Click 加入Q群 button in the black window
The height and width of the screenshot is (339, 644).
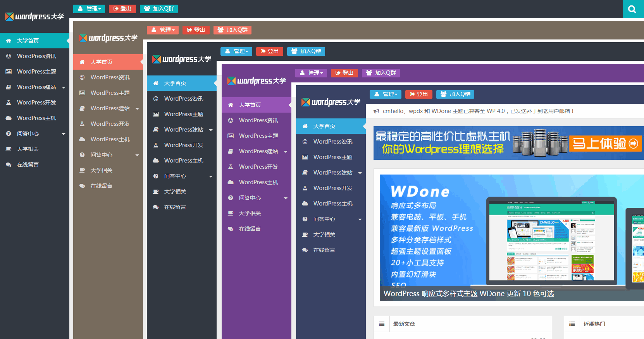(x=306, y=51)
